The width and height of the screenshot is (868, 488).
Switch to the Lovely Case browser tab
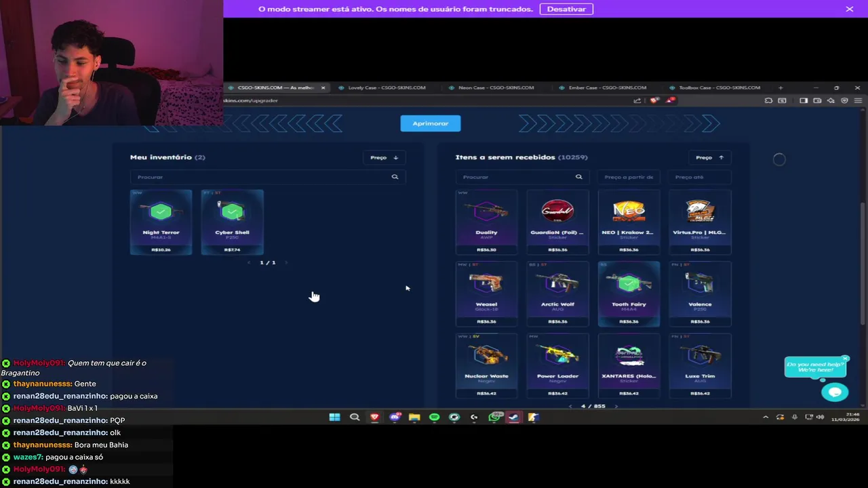tap(387, 87)
